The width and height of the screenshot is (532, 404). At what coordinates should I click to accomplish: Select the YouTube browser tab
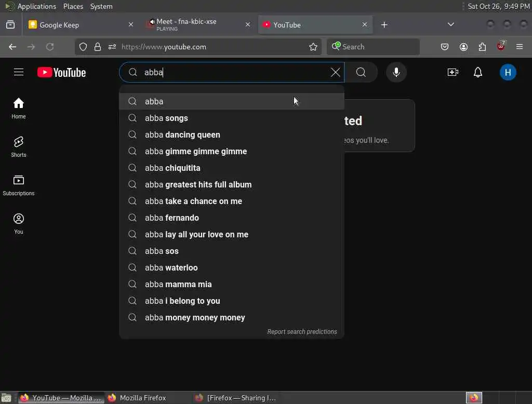(315, 25)
